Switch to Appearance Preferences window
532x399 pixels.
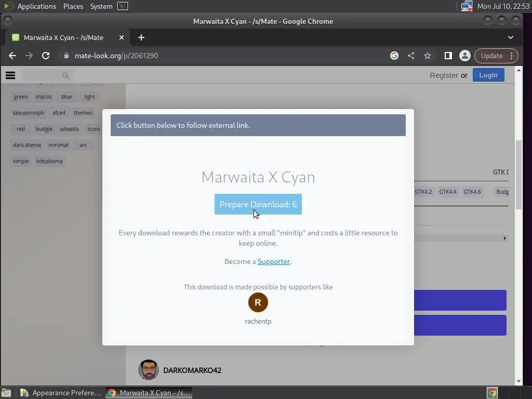[x=61, y=393]
